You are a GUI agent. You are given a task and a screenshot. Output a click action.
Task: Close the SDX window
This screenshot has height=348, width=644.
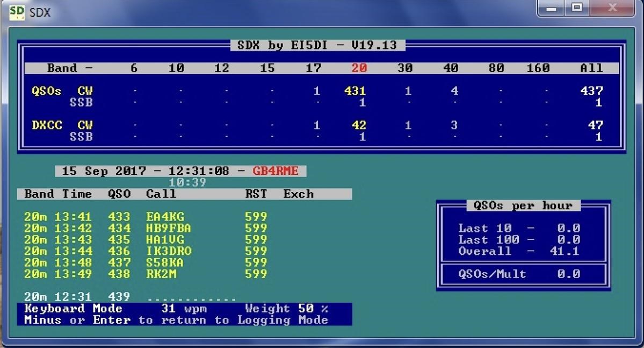(612, 8)
